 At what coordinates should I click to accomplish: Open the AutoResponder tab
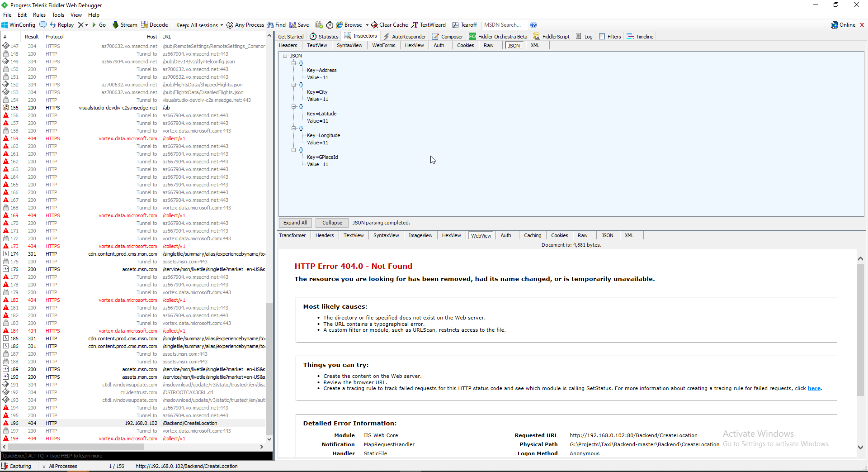405,37
